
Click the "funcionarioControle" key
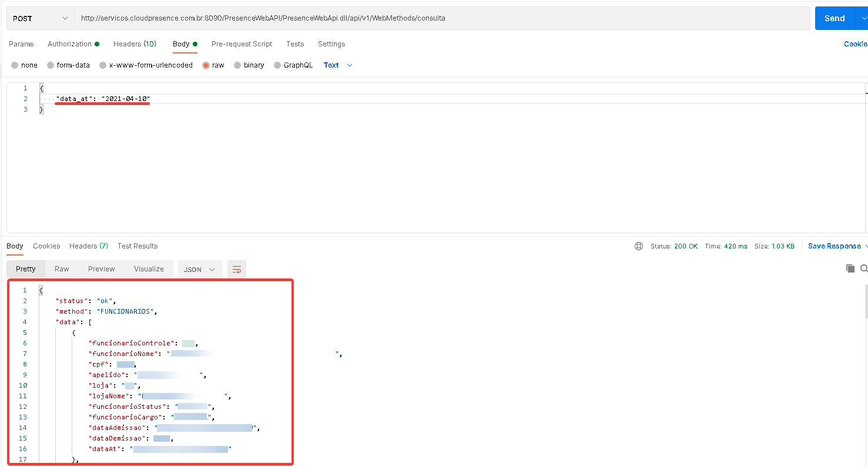click(133, 343)
